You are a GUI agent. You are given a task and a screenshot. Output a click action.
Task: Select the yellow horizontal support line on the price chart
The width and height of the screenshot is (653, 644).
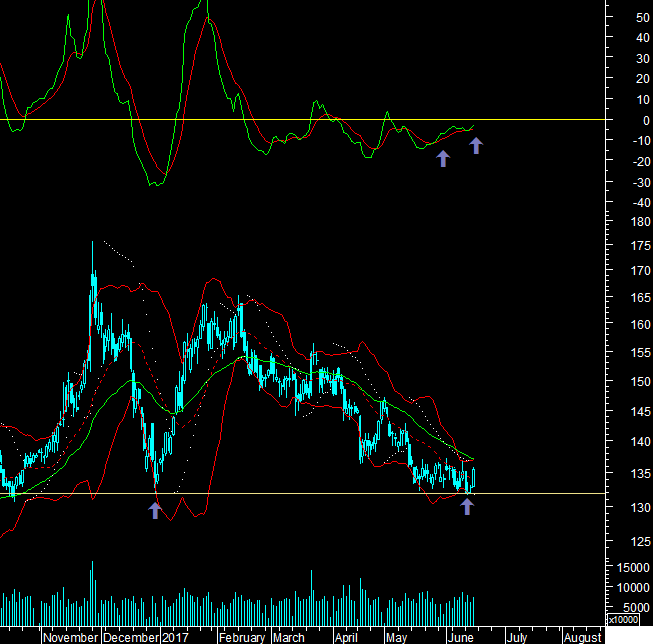[302, 494]
